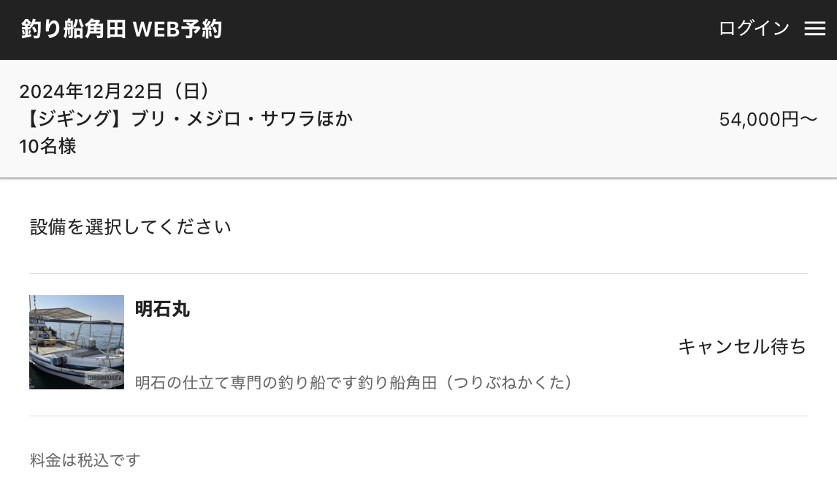Click the 釣り船角田 site name in header
Screen dimensions: 837x504
(x=73, y=28)
